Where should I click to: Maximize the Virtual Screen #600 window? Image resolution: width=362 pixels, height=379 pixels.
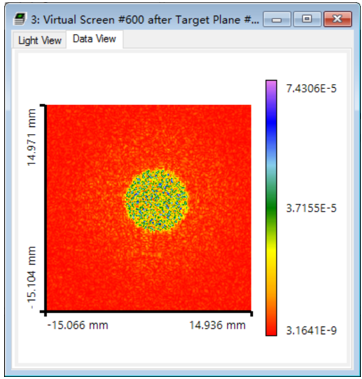point(307,19)
